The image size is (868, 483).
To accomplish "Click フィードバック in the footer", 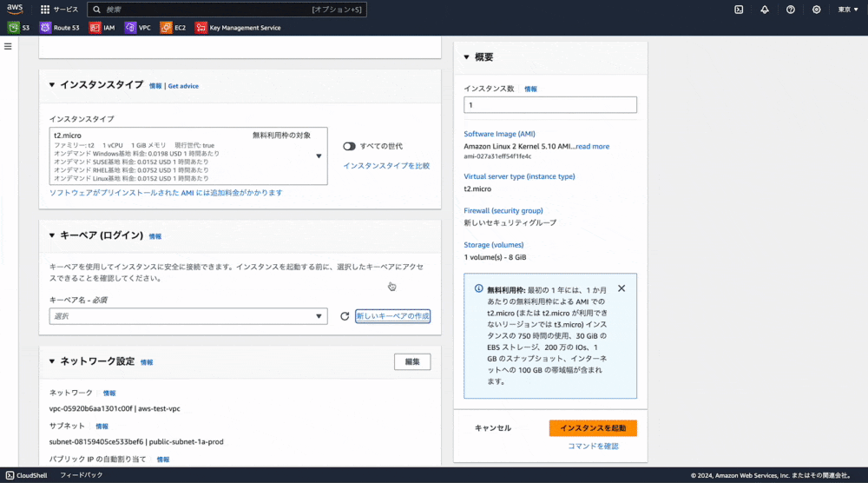I will [x=82, y=475].
